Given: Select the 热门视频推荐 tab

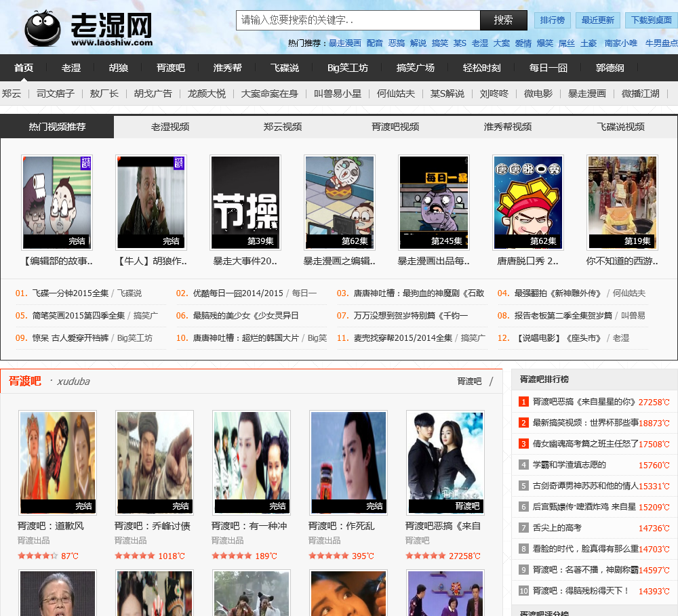Looking at the screenshot, I should 57,127.
